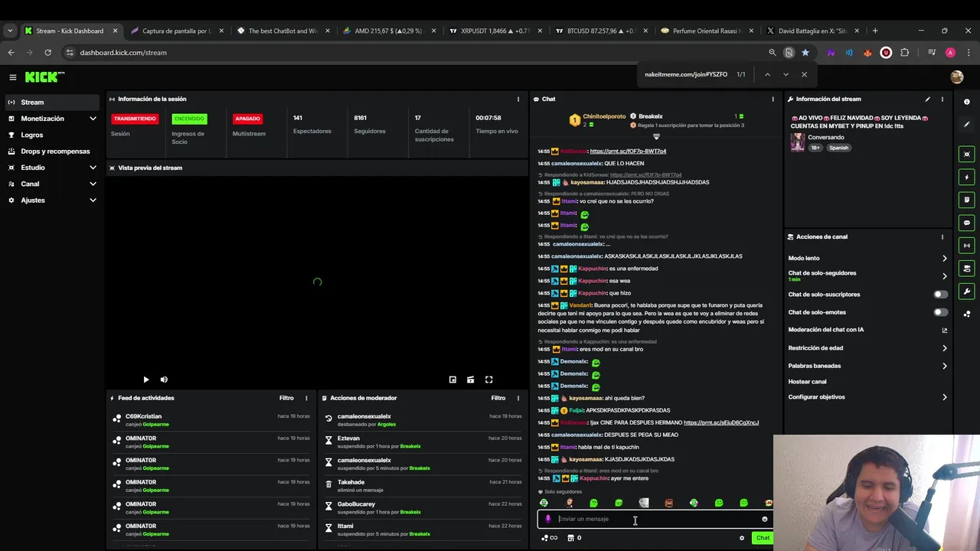This screenshot has height=551, width=980.
Task: Open Logros in the left sidebar
Action: tap(53, 135)
